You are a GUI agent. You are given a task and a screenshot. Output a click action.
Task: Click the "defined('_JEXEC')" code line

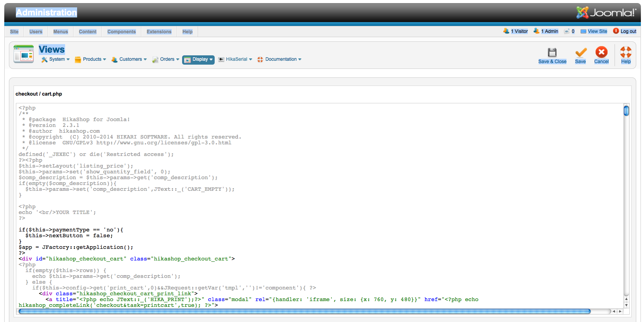pos(96,154)
